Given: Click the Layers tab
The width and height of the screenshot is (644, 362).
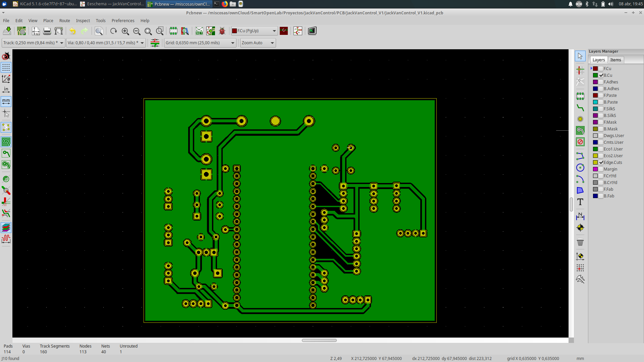Looking at the screenshot, I should click(x=598, y=60).
